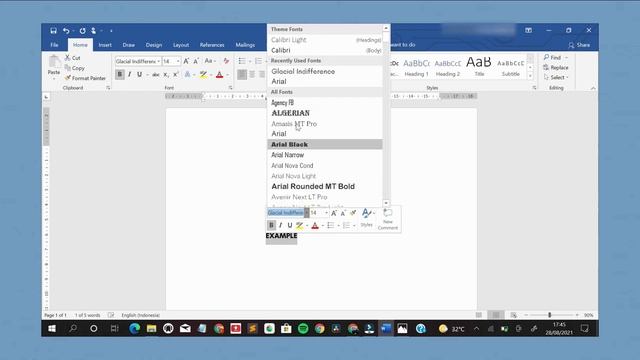
Task: Toggle Bold in the ribbon Font group
Action: (120, 75)
